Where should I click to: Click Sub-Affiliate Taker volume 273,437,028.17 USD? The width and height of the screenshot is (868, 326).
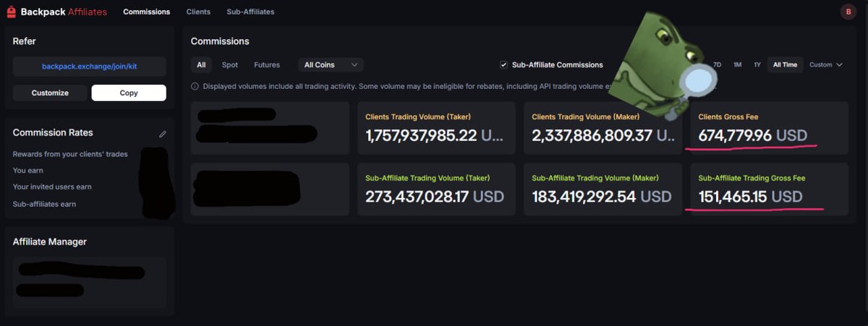tap(435, 197)
